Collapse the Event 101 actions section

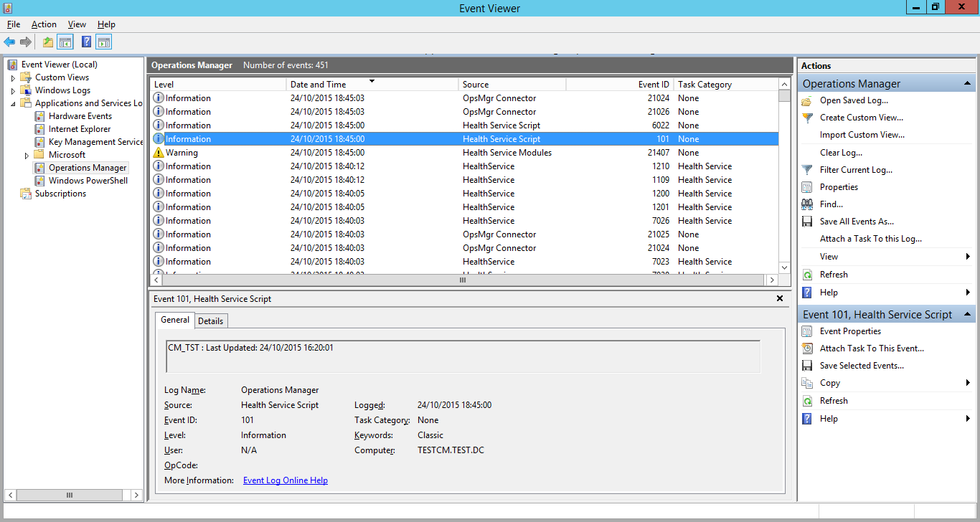967,314
